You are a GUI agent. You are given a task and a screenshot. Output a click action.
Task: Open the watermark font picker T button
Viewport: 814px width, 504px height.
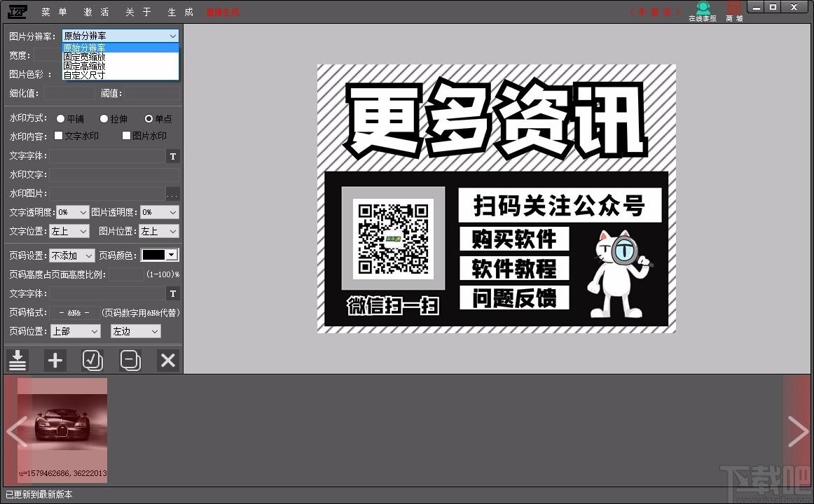173,156
